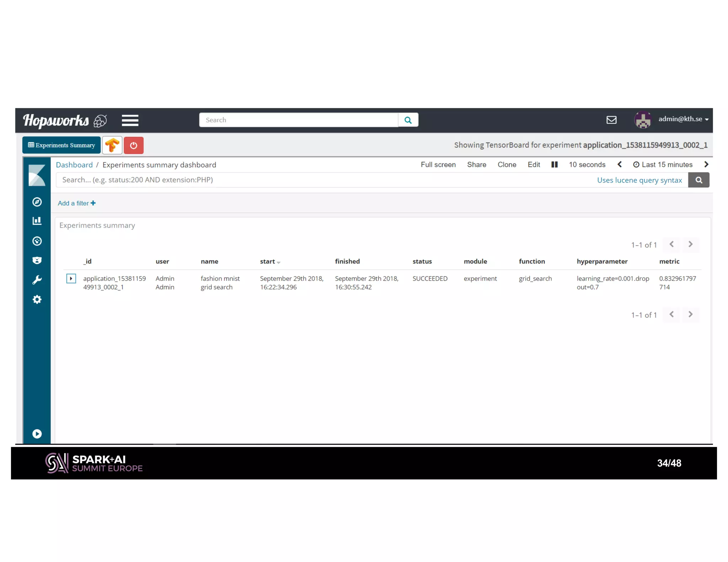Click the Experiments Summary button
728x562 pixels.
click(x=61, y=145)
